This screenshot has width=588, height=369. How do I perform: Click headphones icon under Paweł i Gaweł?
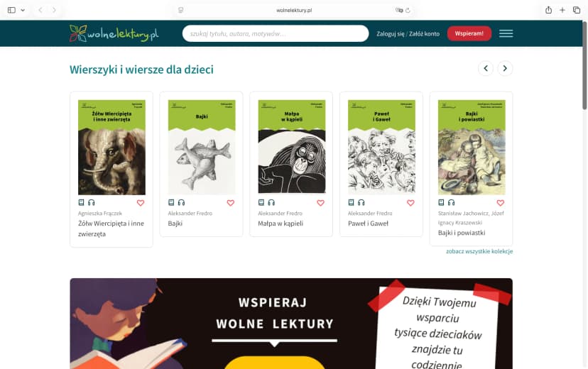pos(361,203)
